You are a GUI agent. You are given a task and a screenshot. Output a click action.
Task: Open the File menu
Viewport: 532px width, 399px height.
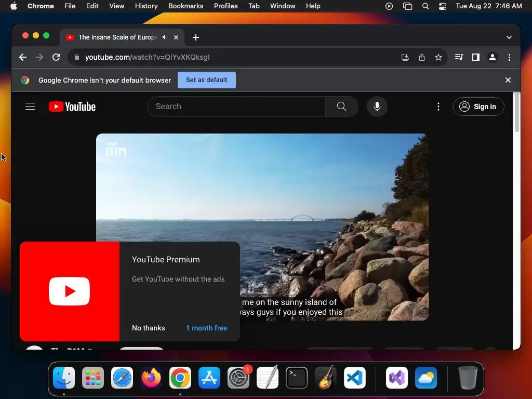[70, 6]
